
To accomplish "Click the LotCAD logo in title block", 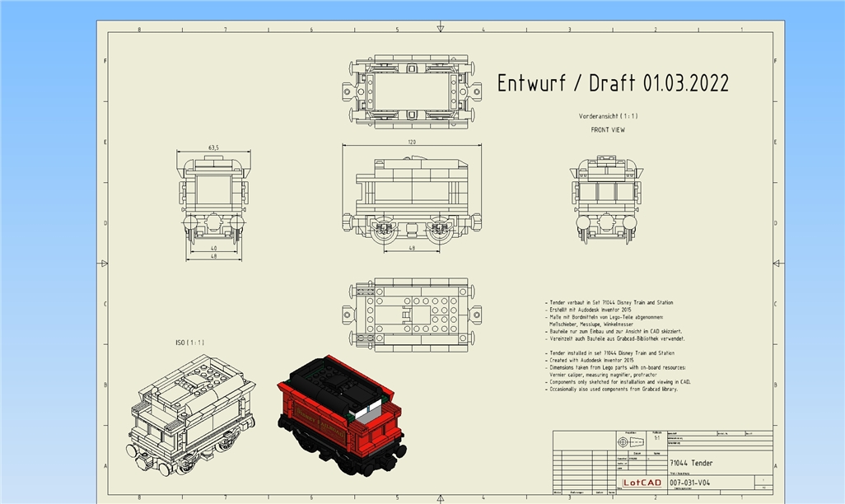I will coord(642,483).
